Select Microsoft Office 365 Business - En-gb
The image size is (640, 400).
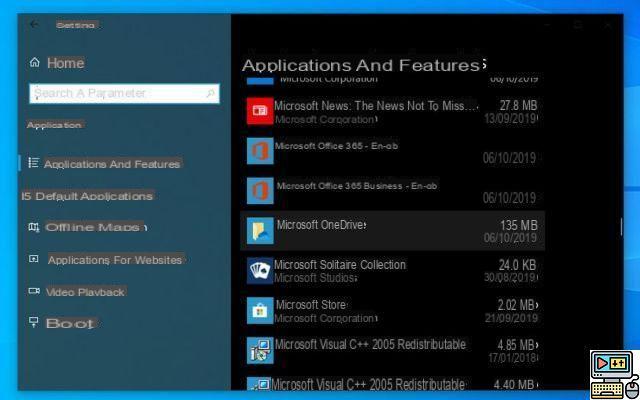(392, 191)
